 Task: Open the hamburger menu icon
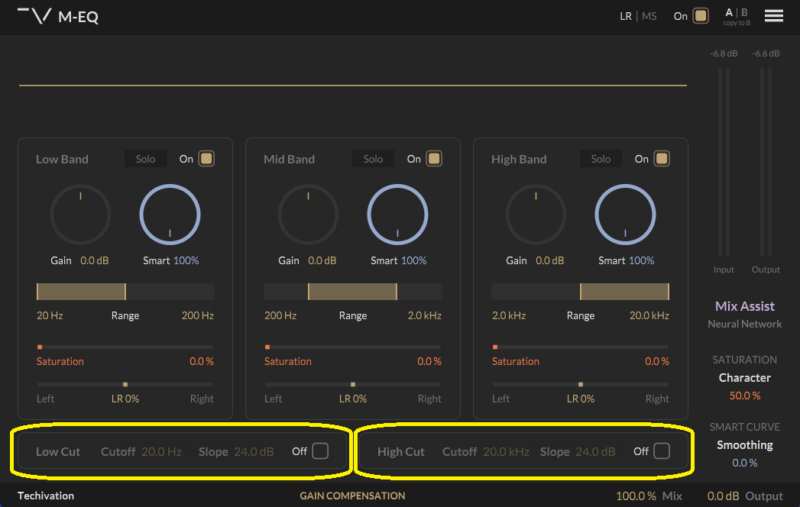(x=773, y=16)
